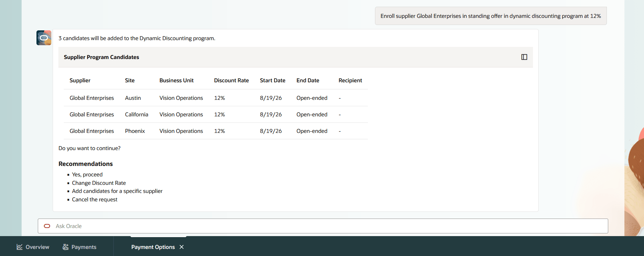The height and width of the screenshot is (256, 644).
Task: Open the Overview tab
Action: click(x=33, y=247)
